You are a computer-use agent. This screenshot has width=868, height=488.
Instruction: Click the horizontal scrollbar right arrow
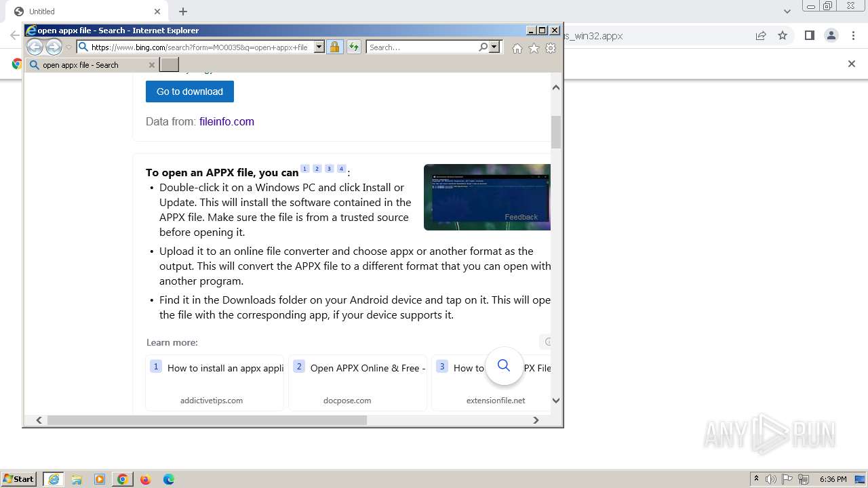point(536,420)
